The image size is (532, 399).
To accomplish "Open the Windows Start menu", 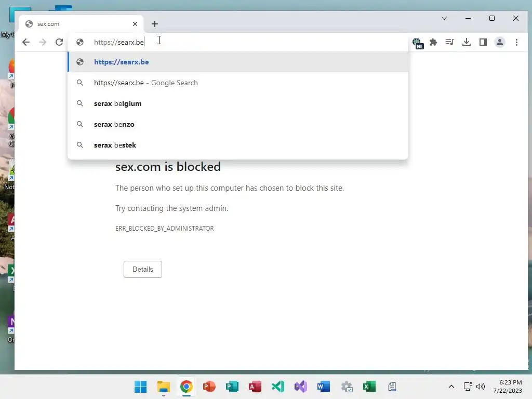I will pyautogui.click(x=140, y=387).
